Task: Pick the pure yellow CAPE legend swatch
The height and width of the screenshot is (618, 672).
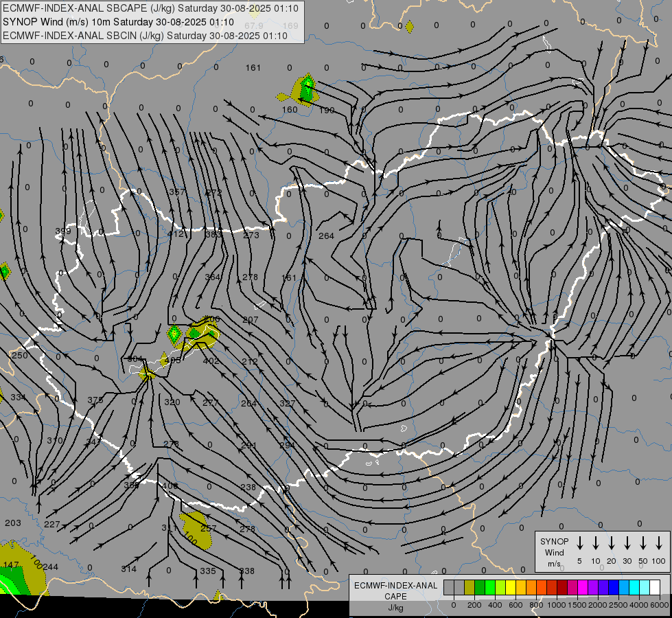Action: [x=511, y=587]
